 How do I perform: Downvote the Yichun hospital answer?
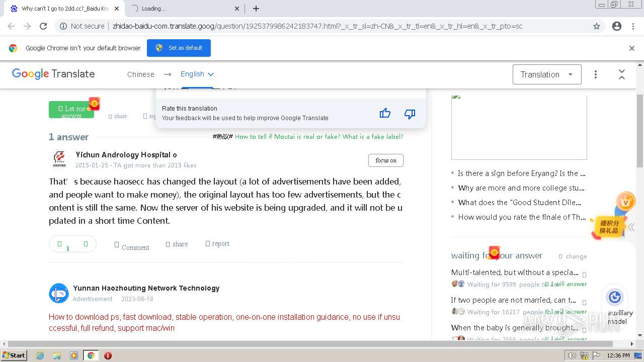coord(86,244)
